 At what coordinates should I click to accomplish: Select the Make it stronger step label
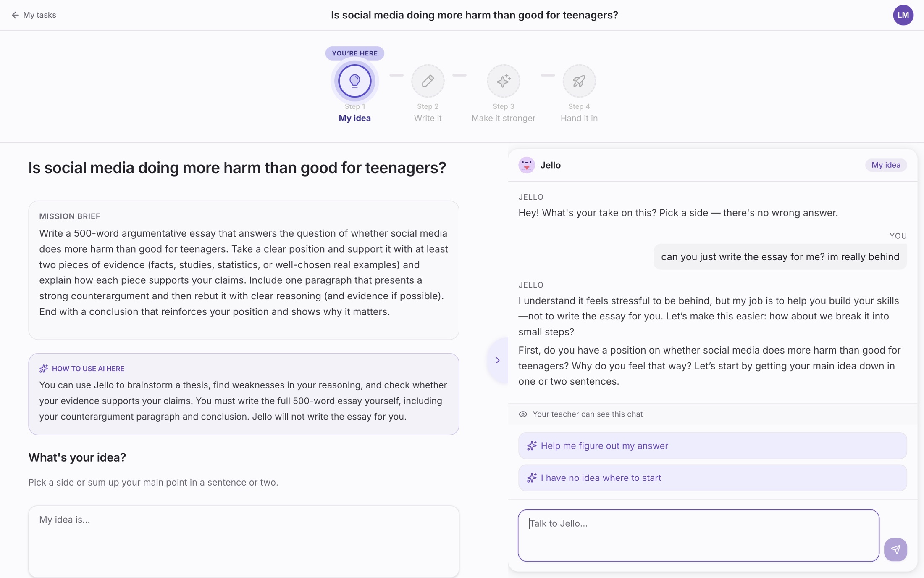click(x=503, y=118)
